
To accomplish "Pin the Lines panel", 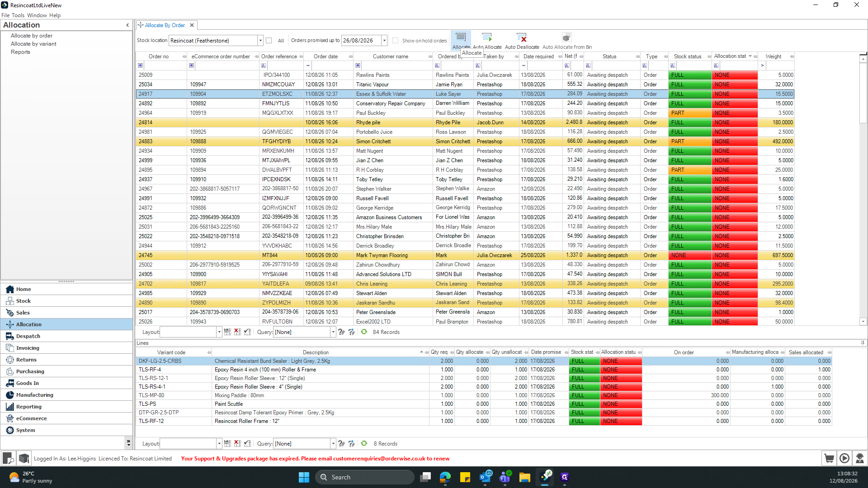I will tap(863, 343).
